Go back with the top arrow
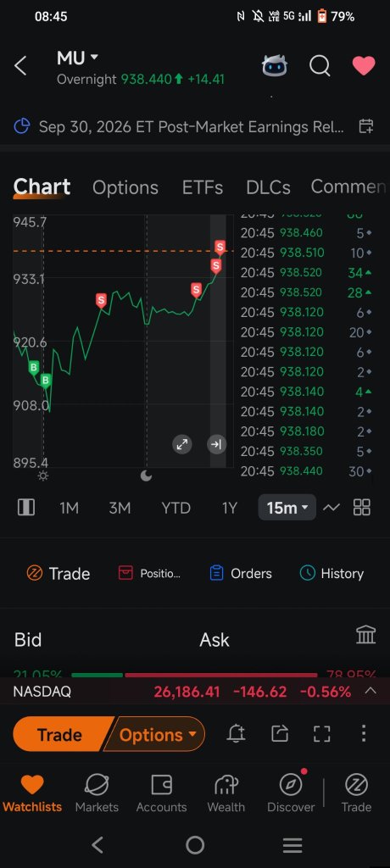This screenshot has width=390, height=868. pyautogui.click(x=20, y=66)
